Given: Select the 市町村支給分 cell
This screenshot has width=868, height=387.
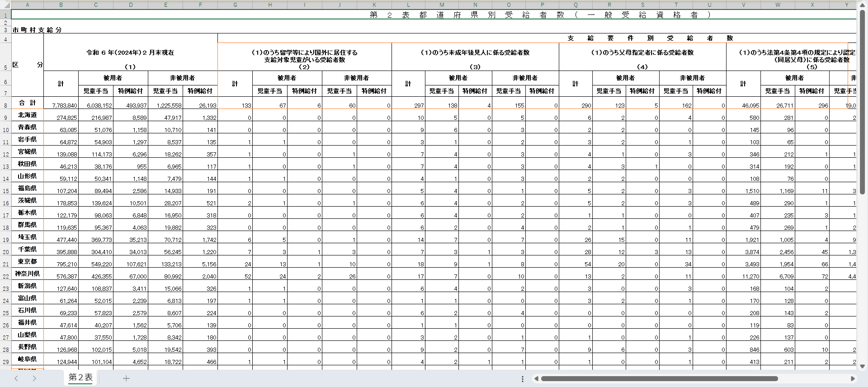Looking at the screenshot, I should click(x=37, y=30).
